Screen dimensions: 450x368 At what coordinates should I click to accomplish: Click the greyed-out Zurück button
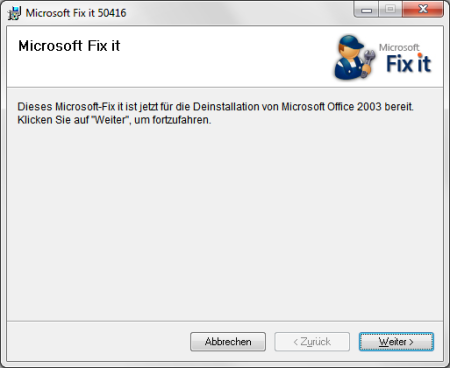click(312, 342)
